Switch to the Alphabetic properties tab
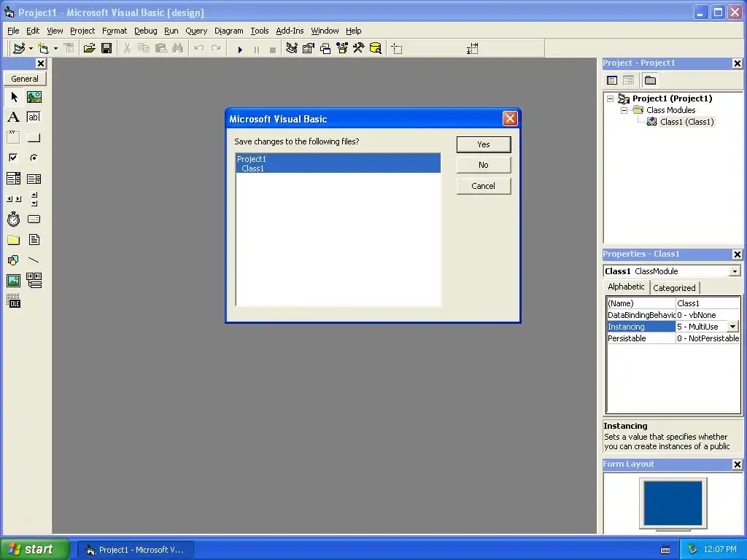The image size is (747, 560). click(x=625, y=287)
